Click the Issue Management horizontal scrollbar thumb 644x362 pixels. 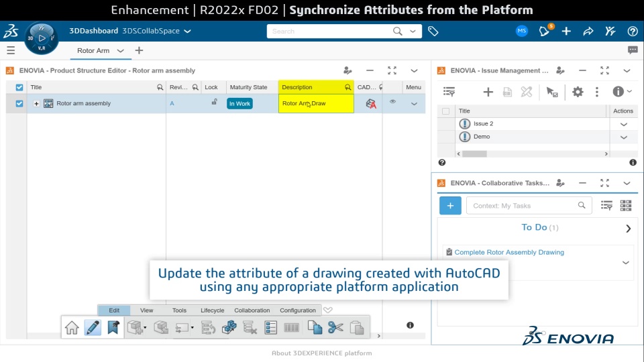(x=474, y=154)
